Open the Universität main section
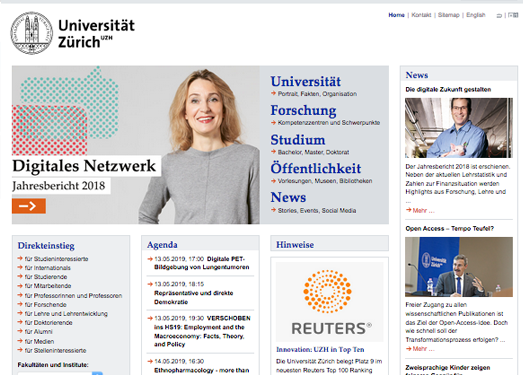This screenshot has height=375, width=523. (x=306, y=81)
